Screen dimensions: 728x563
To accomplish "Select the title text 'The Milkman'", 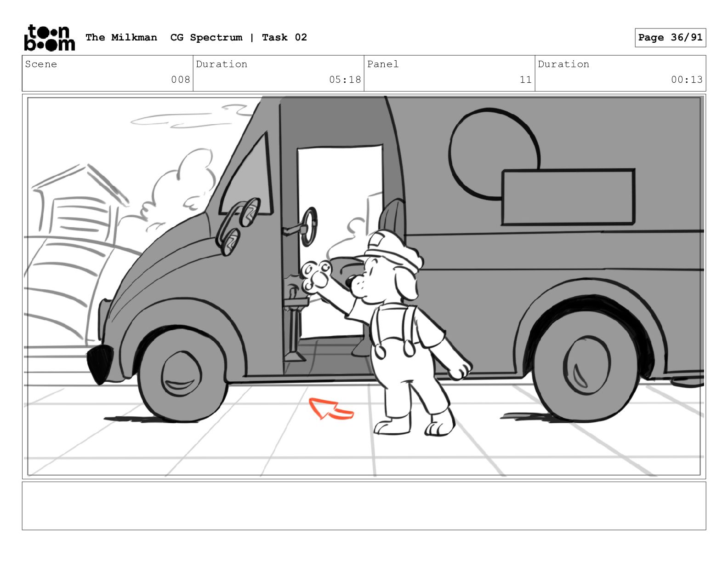I will point(121,37).
